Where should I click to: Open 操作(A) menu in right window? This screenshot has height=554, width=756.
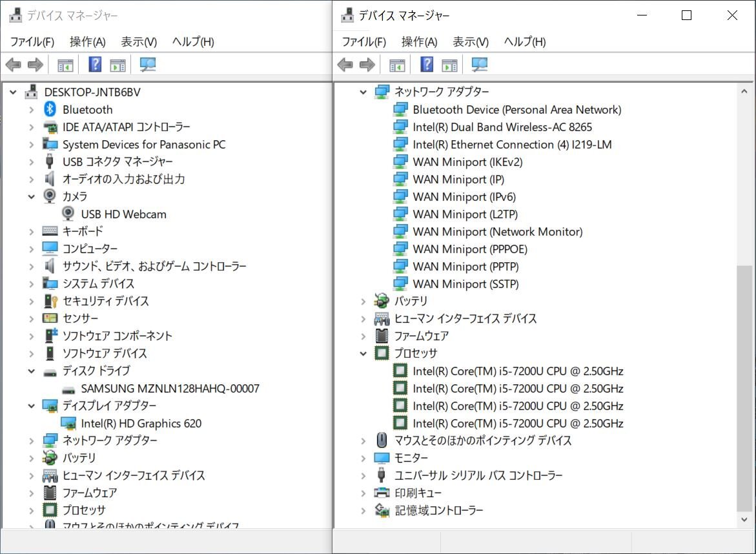coord(419,42)
